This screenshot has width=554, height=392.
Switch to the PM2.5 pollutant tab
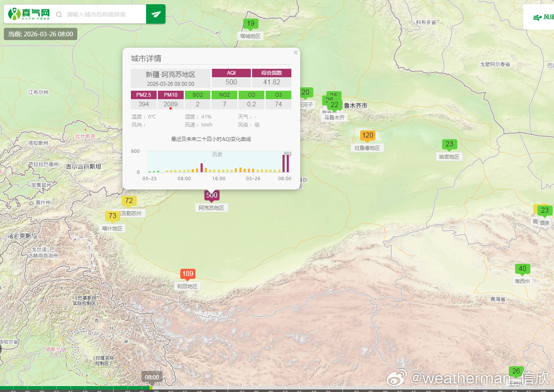point(144,95)
